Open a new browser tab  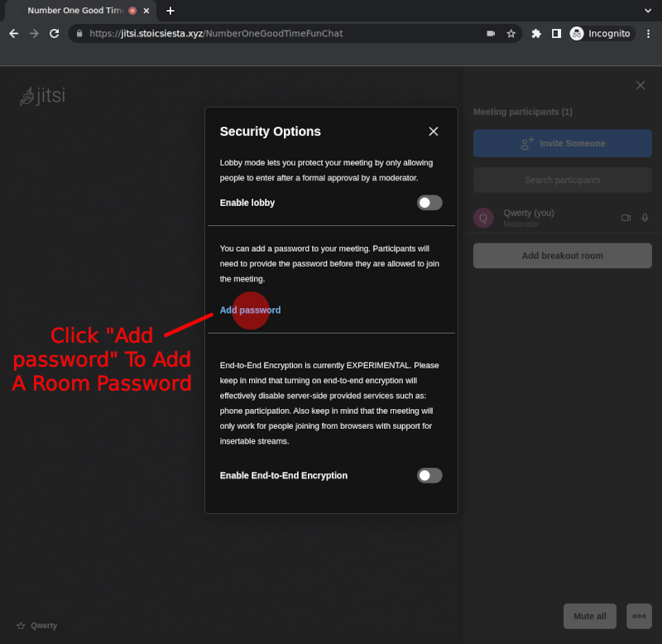point(170,11)
